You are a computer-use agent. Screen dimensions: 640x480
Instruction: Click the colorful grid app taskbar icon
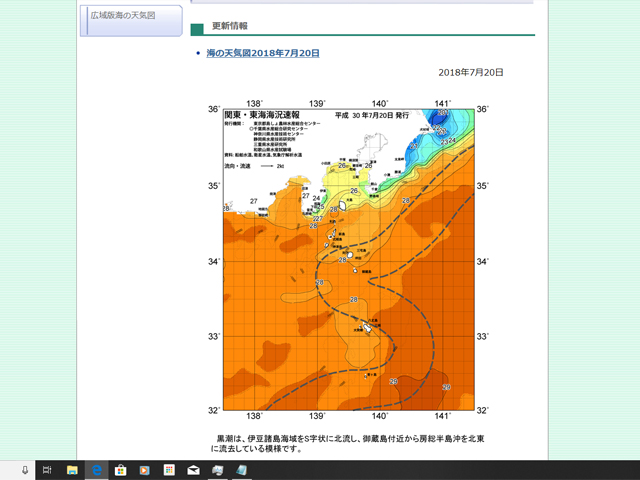169,469
